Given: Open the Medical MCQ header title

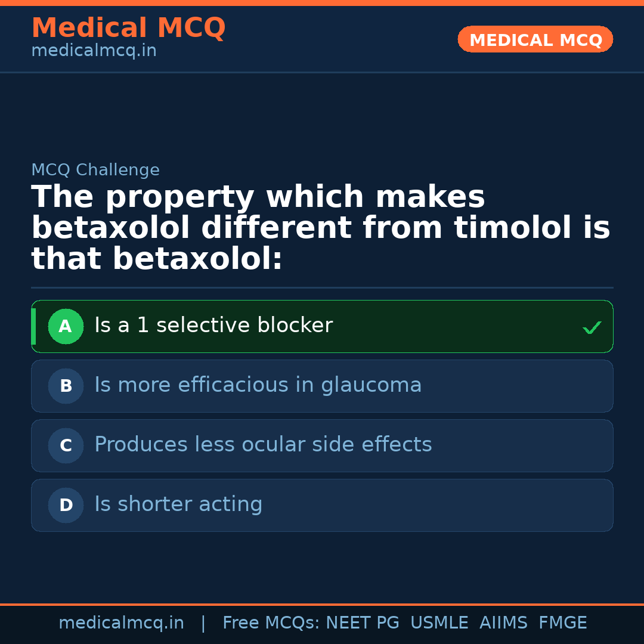Looking at the screenshot, I should (x=128, y=28).
